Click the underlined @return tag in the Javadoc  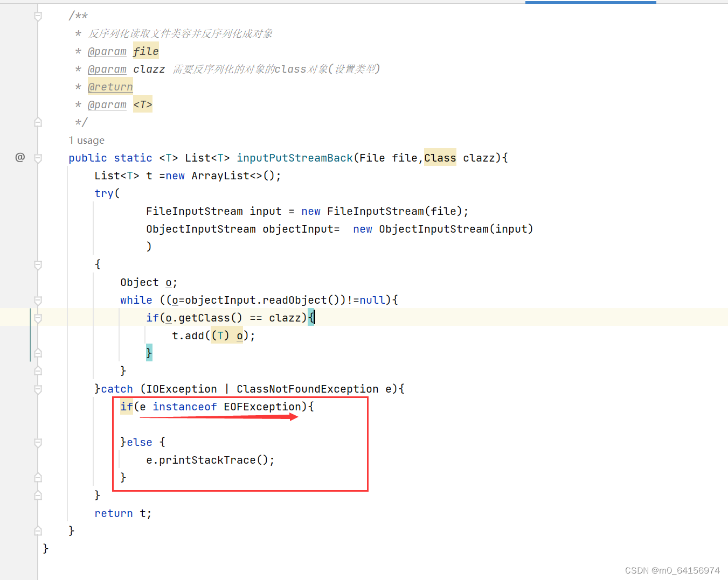(110, 86)
